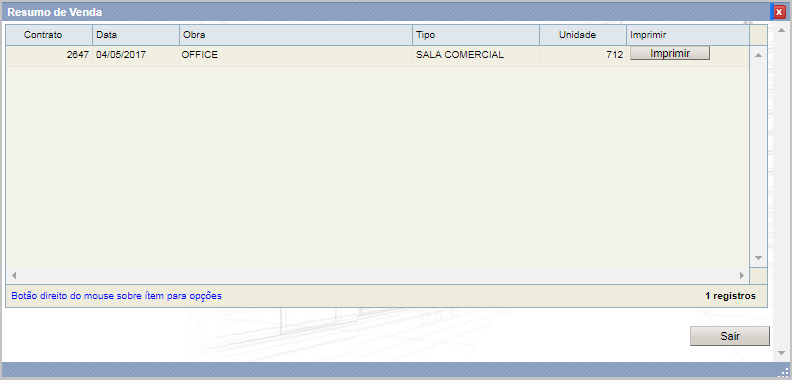Close the Resumo de Venda window
792x380 pixels.
(779, 12)
